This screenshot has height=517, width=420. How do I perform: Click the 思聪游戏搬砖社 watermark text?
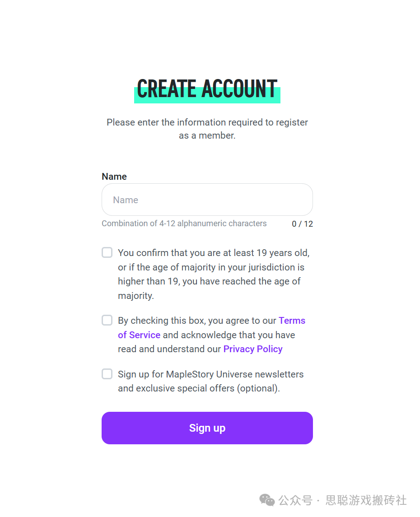(366, 500)
